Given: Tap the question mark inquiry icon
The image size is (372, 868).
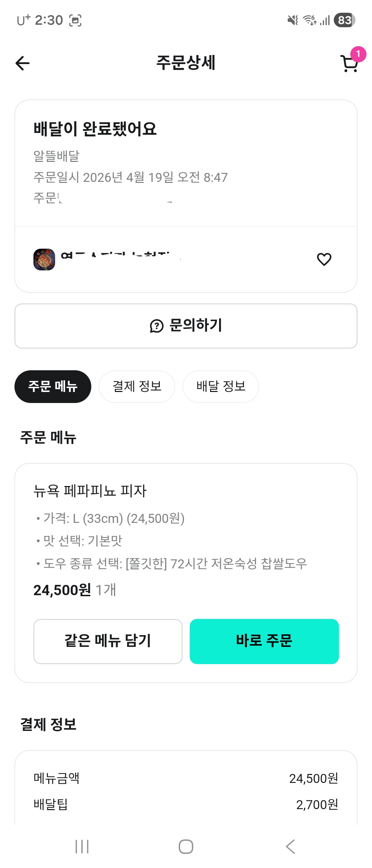Looking at the screenshot, I should click(157, 326).
